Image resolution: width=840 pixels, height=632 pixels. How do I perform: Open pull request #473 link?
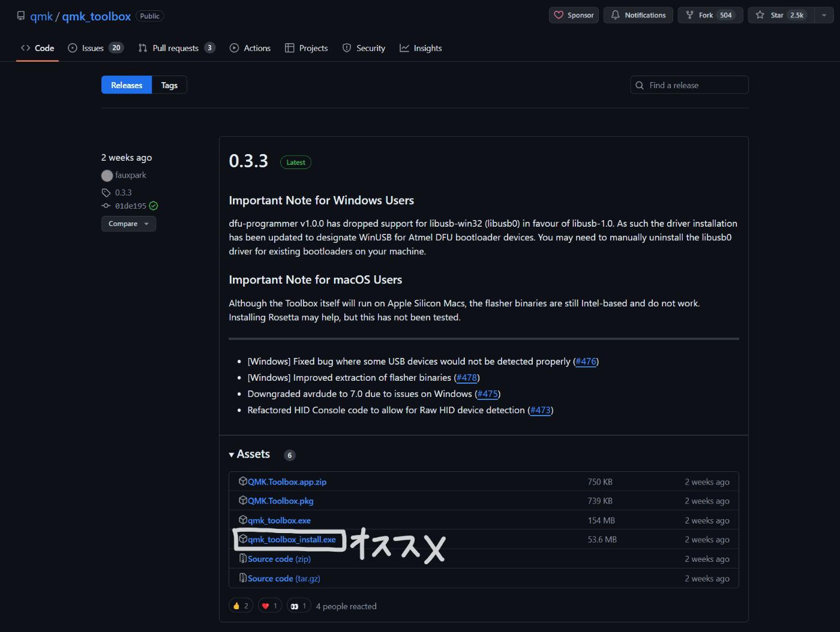[541, 410]
